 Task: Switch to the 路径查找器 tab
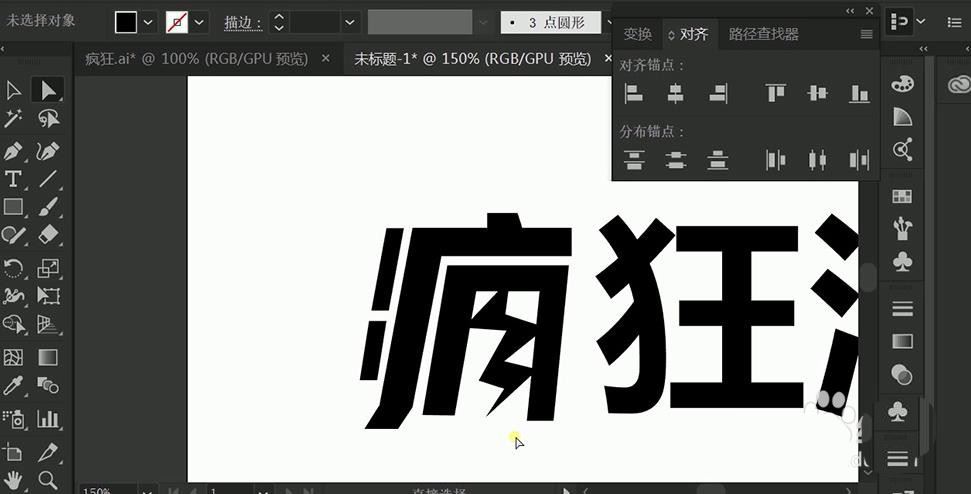[764, 34]
